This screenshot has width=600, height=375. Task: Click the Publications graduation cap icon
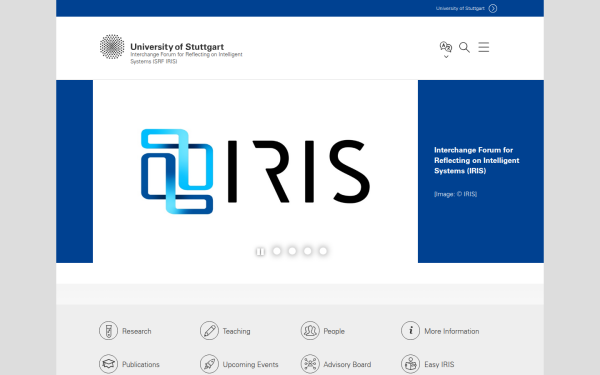[109, 364]
